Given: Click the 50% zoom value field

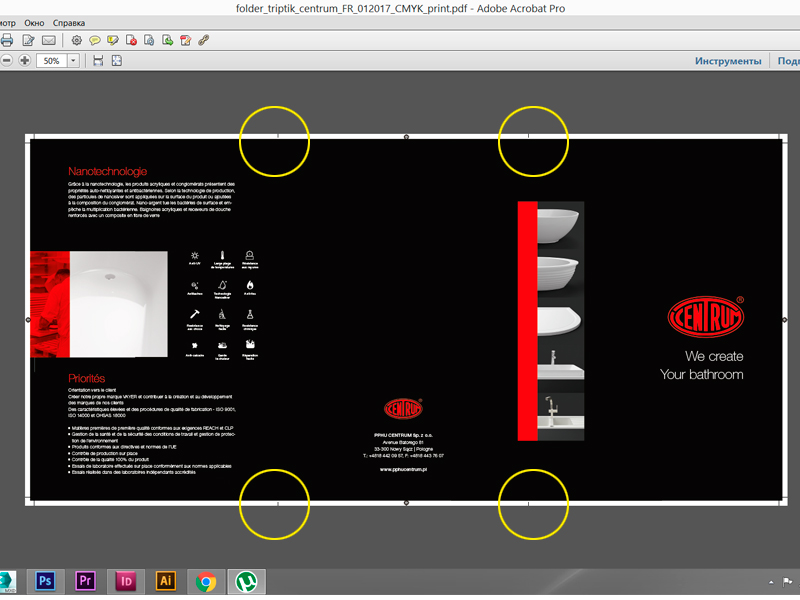Looking at the screenshot, I should 52,61.
